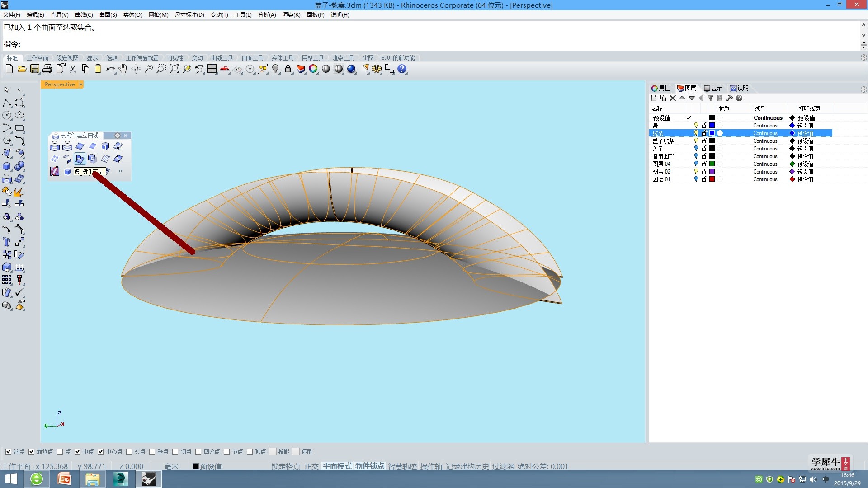Save the model with the floppy disk icon
Image resolution: width=868 pixels, height=488 pixels.
(x=34, y=69)
